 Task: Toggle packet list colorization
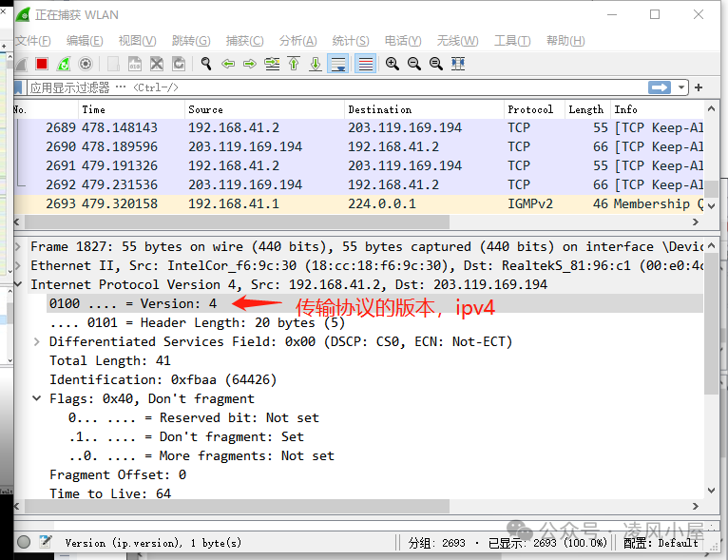click(x=364, y=64)
